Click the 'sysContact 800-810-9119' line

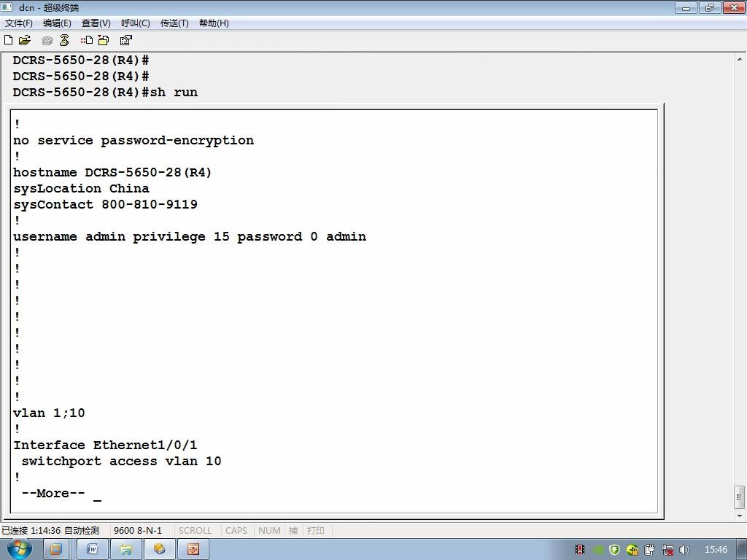pyautogui.click(x=105, y=204)
